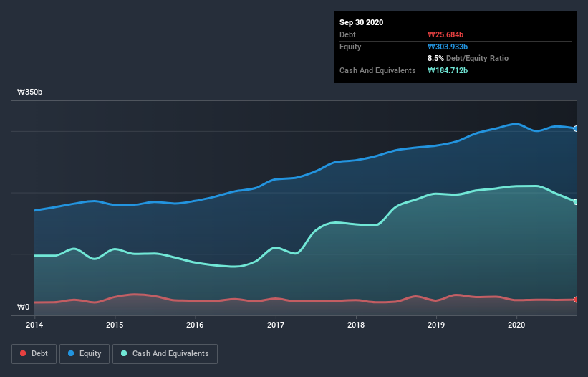Select the red Debt endpoint marker
This screenshot has height=377, width=588.
(576, 300)
